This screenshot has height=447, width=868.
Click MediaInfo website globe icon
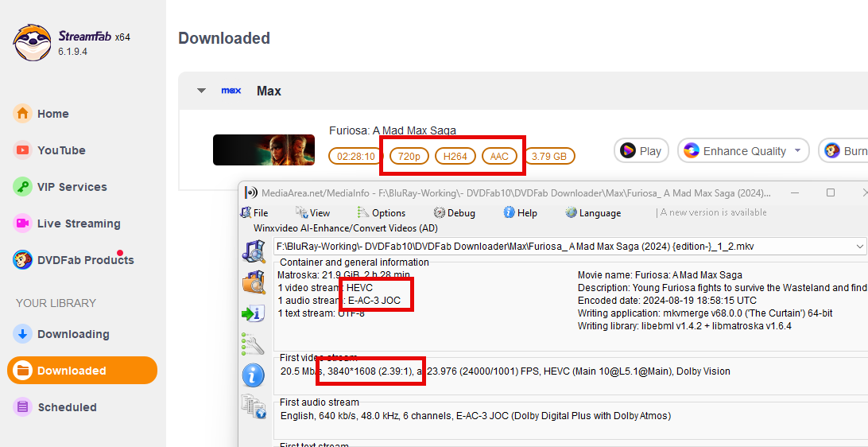coord(254,406)
